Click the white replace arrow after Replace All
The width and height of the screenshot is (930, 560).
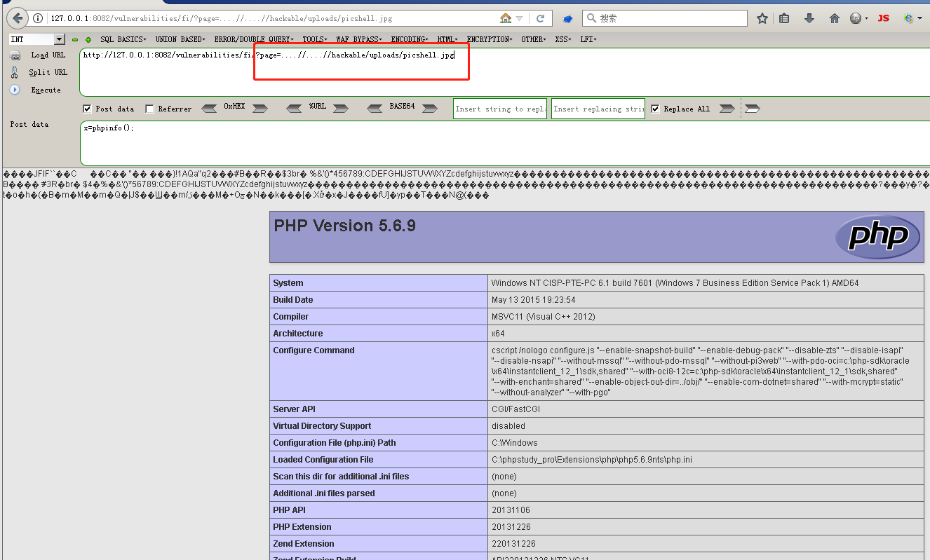coord(753,109)
